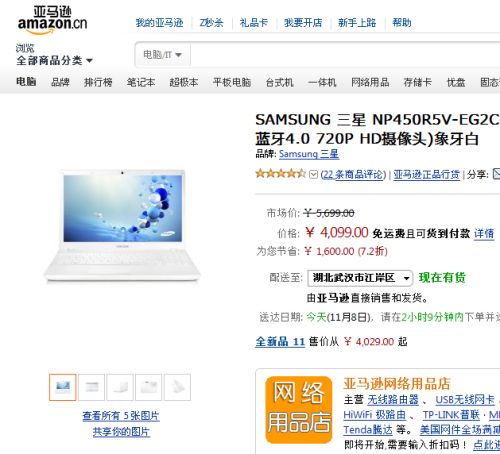Click the orange 网络用品店 banner icon
Viewport: 500px width, 454px height.
coord(299,410)
